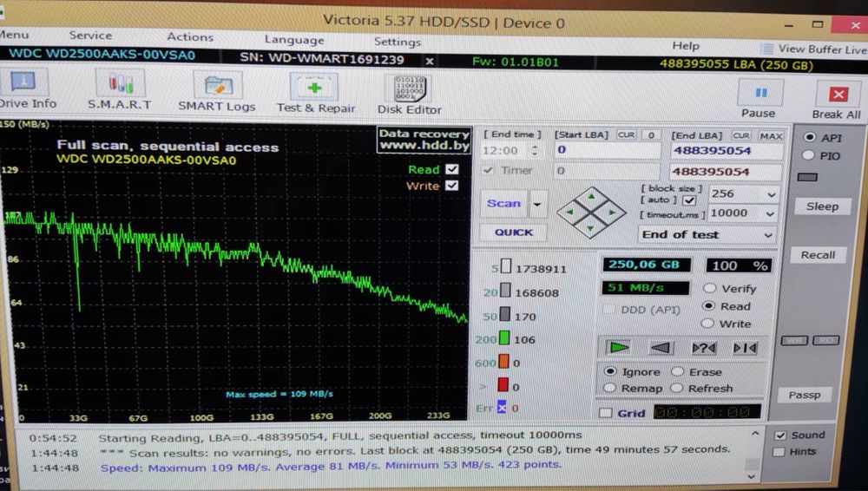Click the Sleep button
Image resolution: width=868 pixels, height=491 pixels.
pyautogui.click(x=821, y=206)
